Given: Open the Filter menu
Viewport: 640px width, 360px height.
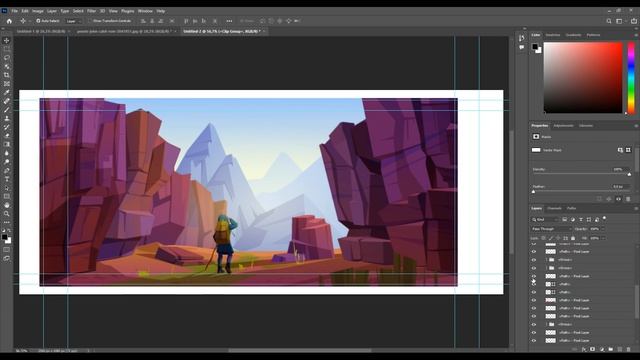Looking at the screenshot, I should click(x=91, y=11).
